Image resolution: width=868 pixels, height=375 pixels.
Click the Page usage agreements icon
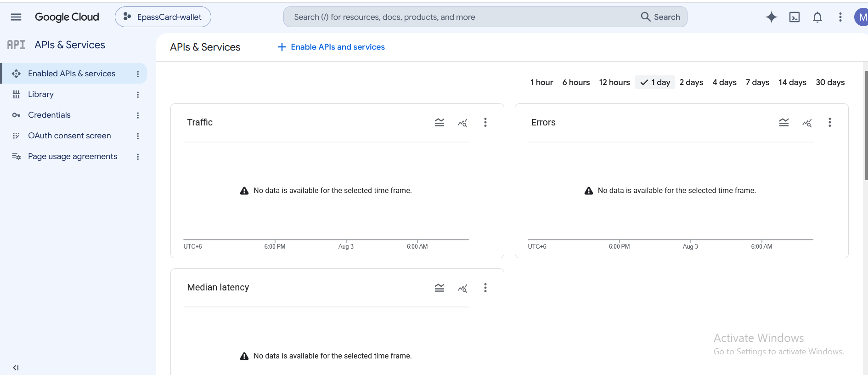(16, 156)
